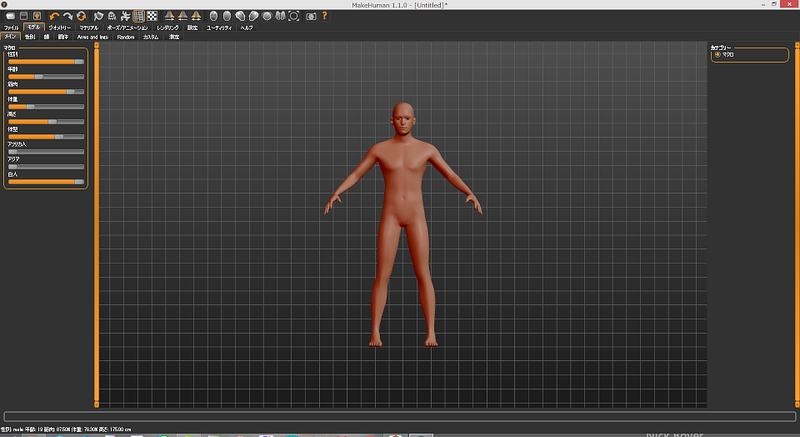
Task: Adjust the 白人 slider
Action: point(46,182)
